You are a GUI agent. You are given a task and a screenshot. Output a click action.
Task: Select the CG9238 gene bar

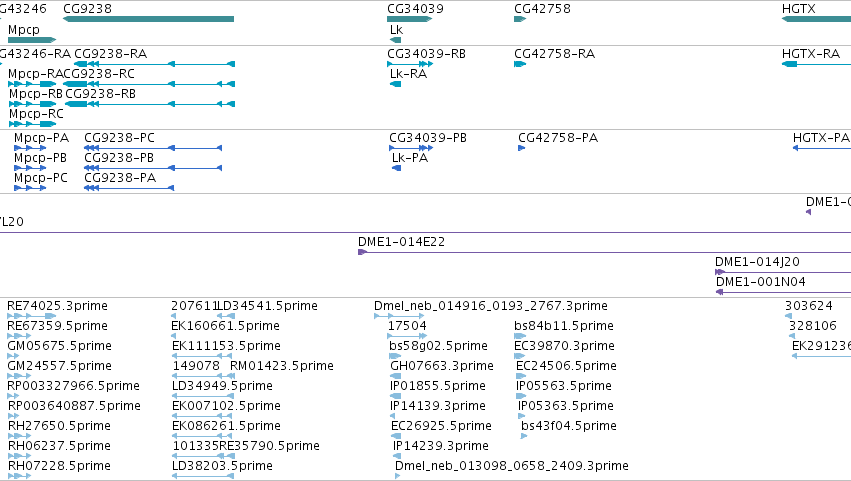[148, 19]
